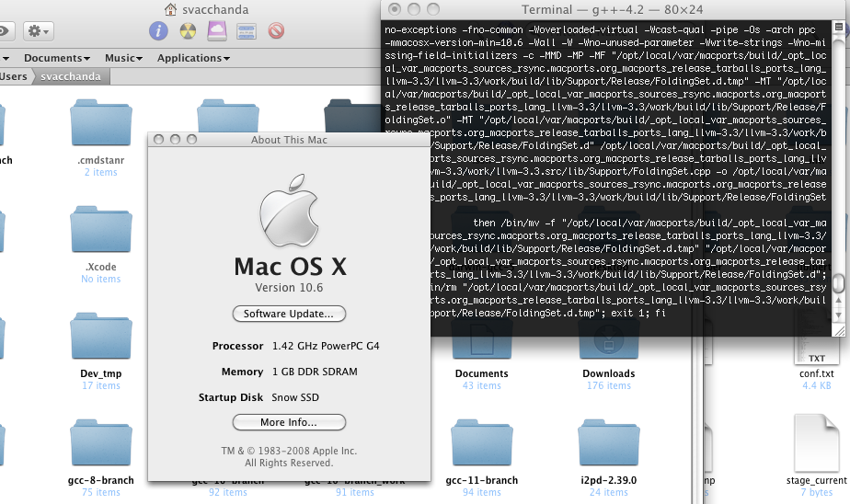Click the 'exit 1; fi' Terminal line
This screenshot has height=504, width=850.
pos(638,314)
